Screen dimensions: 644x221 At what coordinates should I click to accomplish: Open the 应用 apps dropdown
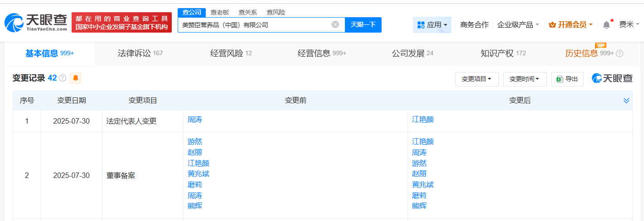pos(432,25)
